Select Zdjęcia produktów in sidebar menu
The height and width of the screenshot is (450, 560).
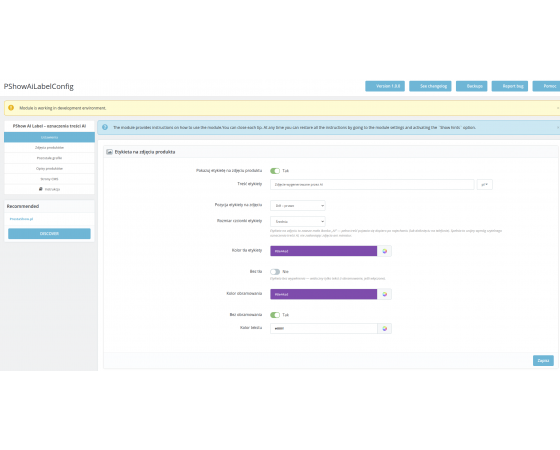point(49,148)
